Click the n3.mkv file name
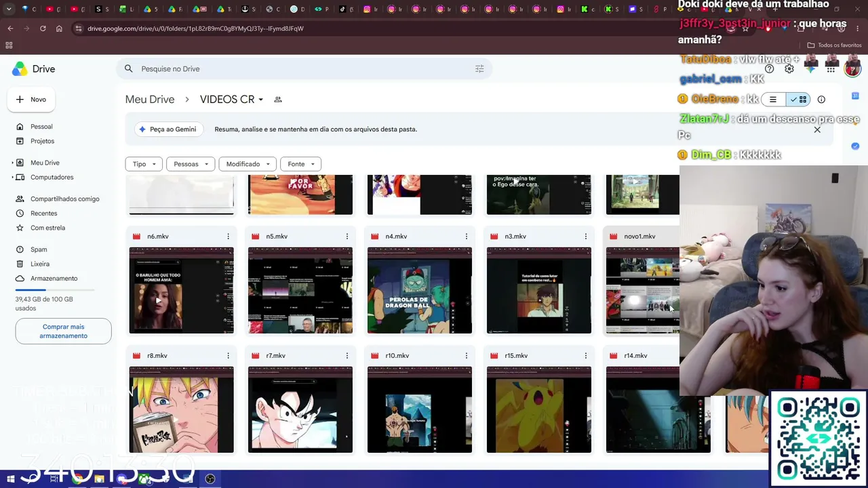 click(515, 237)
